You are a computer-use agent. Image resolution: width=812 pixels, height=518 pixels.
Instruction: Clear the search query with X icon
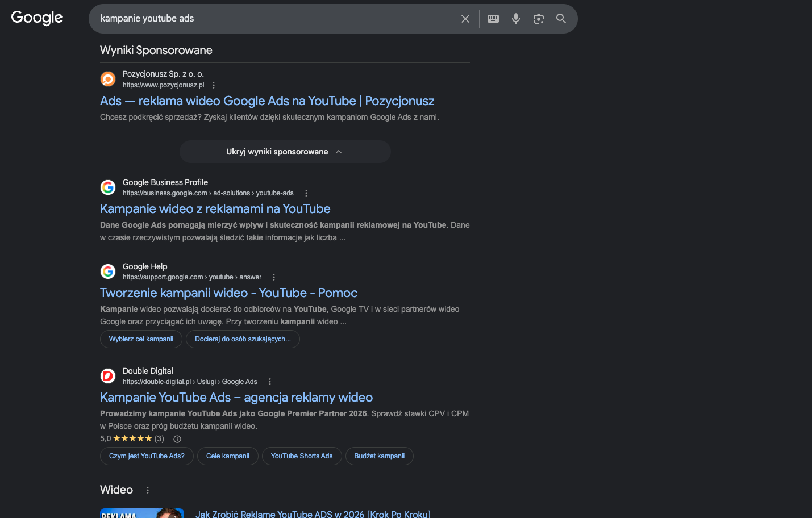465,19
